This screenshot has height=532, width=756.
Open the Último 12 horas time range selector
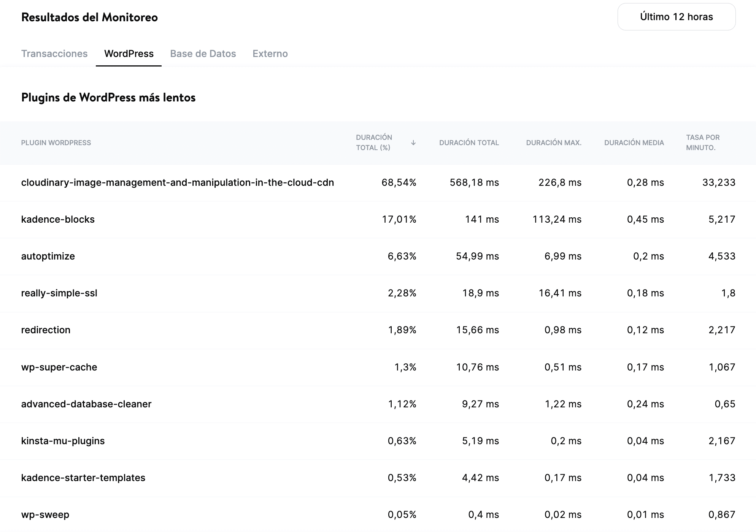point(676,17)
